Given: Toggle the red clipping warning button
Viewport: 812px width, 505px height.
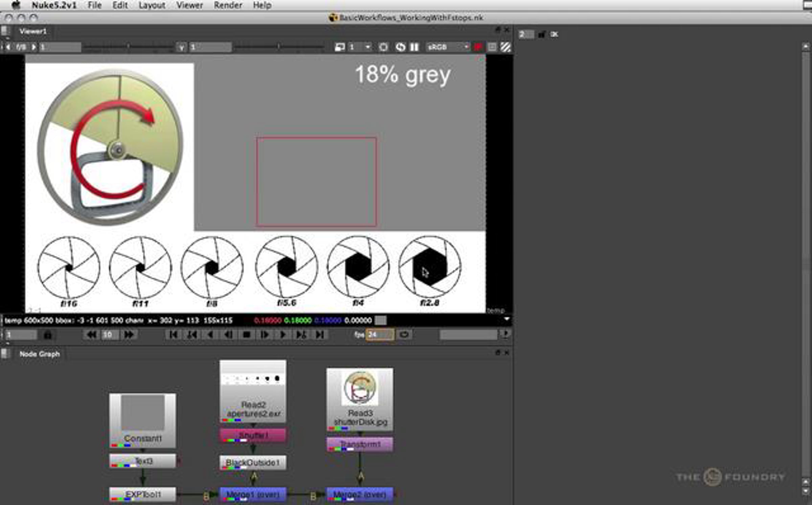Looking at the screenshot, I should [x=478, y=47].
